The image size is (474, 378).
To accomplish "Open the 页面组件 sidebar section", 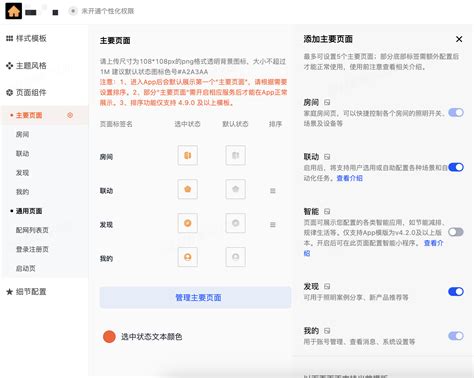I will pyautogui.click(x=26, y=92).
